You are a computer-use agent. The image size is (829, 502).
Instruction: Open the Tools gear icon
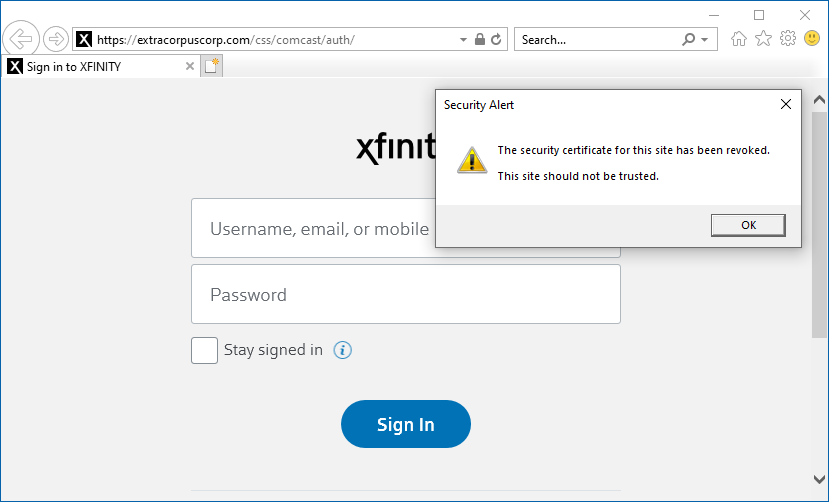pyautogui.click(x=788, y=39)
